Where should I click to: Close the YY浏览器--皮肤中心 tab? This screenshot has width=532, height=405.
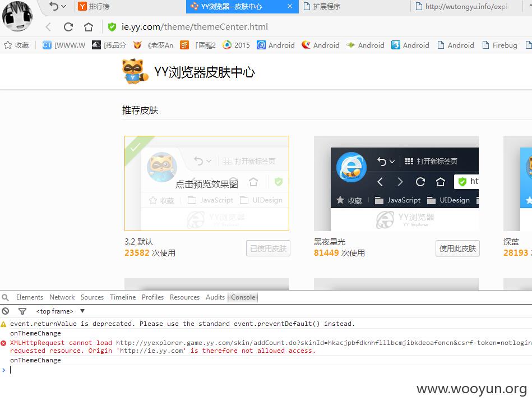coord(290,6)
